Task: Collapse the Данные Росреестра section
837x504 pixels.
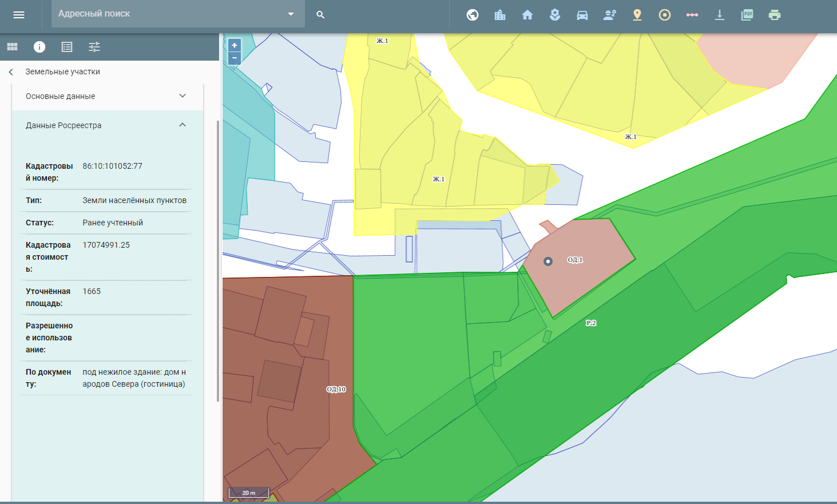Action: 183,125
